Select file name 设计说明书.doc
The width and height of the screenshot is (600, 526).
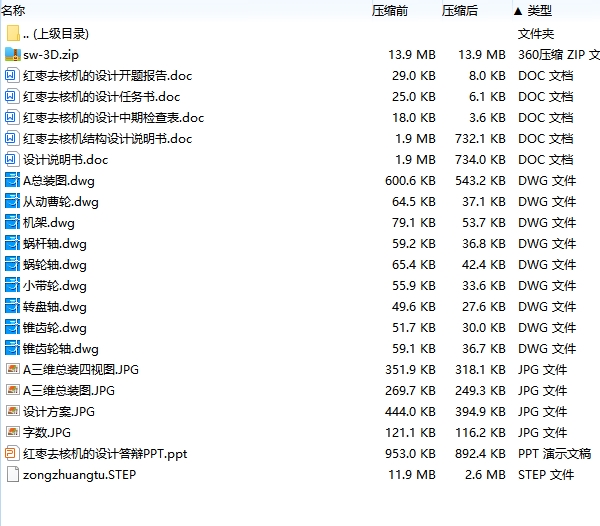[65, 160]
